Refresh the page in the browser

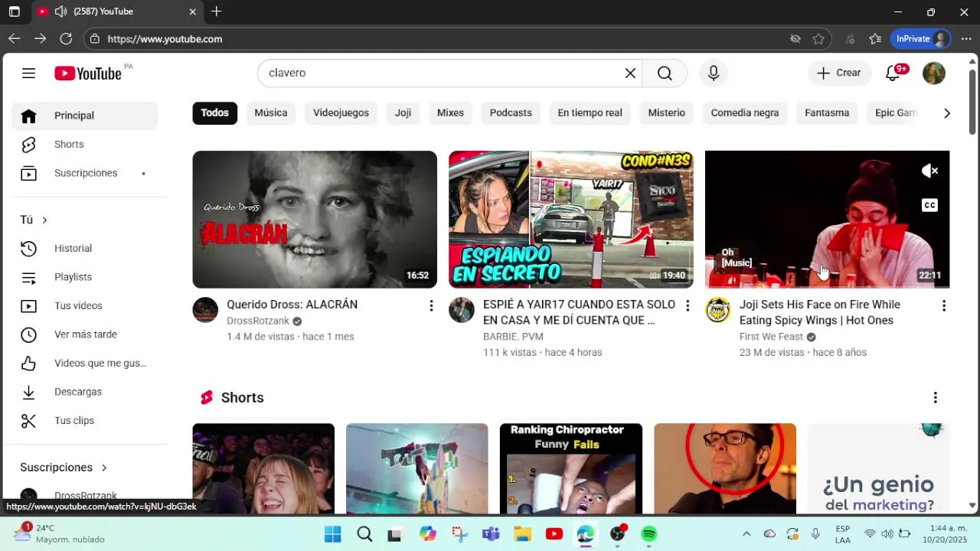click(x=66, y=39)
